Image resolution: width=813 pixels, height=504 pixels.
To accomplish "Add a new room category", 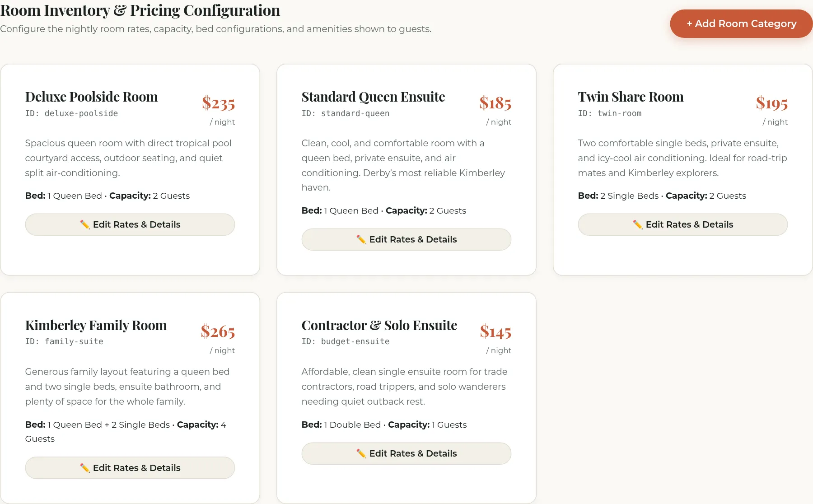I will 741,23.
